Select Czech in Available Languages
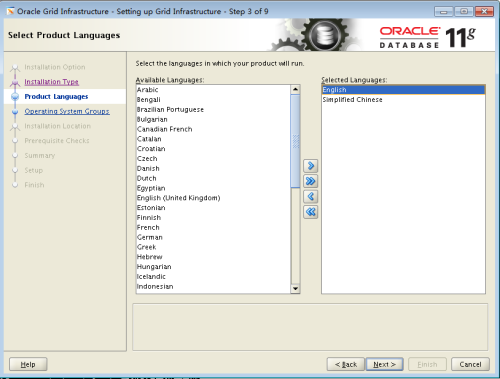This screenshot has height=379, width=500. click(213, 159)
